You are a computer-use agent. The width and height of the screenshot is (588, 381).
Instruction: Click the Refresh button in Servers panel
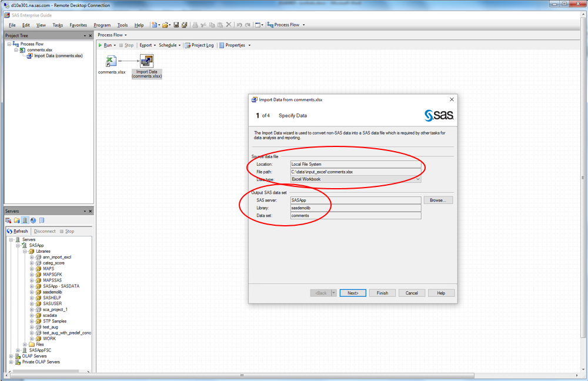tap(17, 231)
